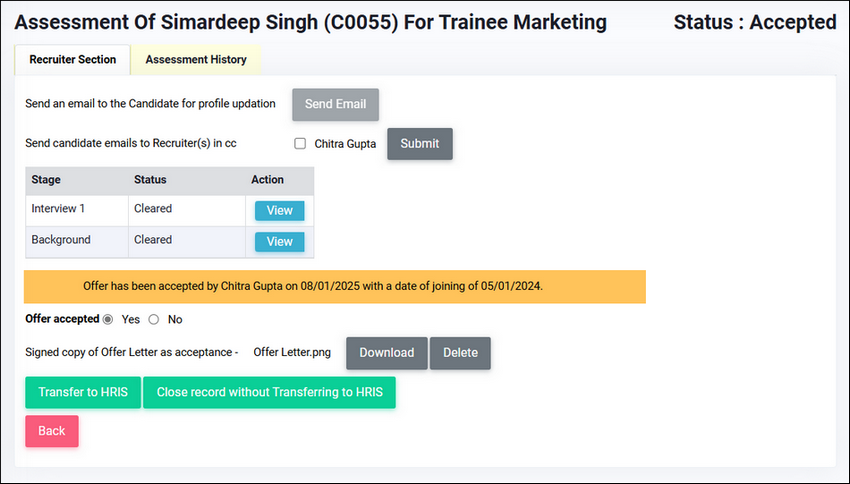
Task: Close record without Transferring to HRIS
Action: pyautogui.click(x=269, y=392)
